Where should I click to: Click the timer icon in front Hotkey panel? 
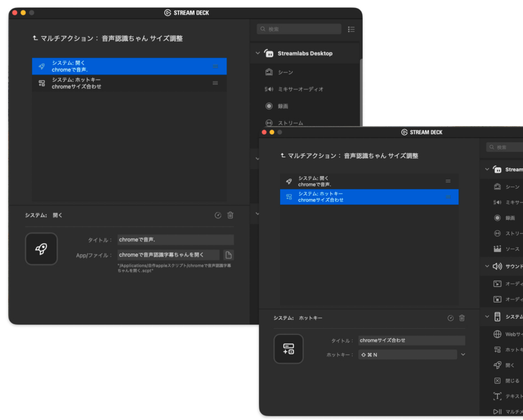[451, 318]
